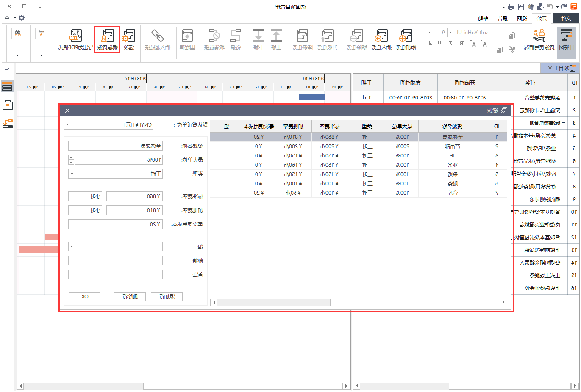Click the resource table horizontal scrollbar
The image size is (581, 392).
tap(359, 302)
